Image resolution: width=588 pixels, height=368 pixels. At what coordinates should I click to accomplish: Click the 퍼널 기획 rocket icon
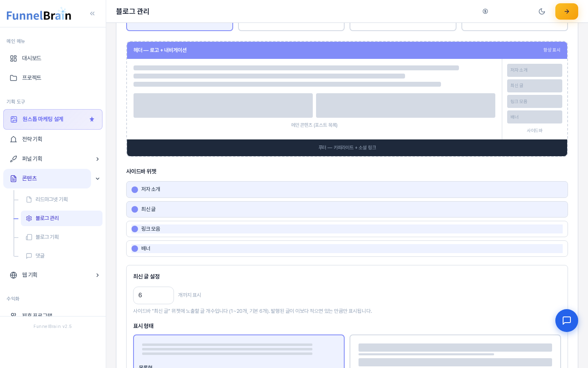[13, 159]
